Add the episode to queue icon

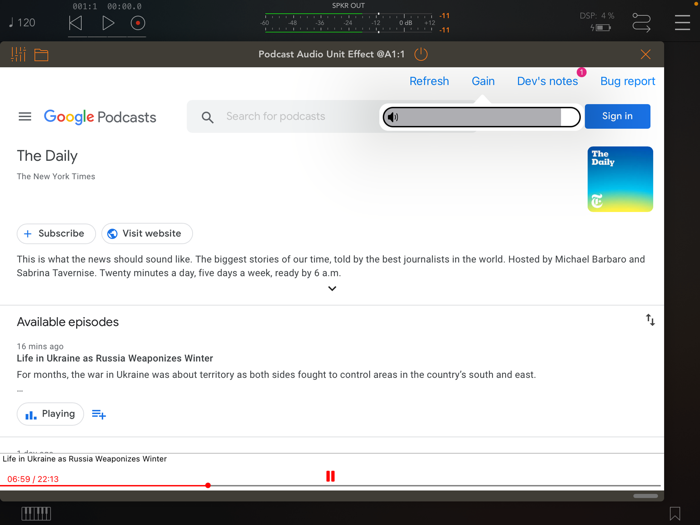tap(99, 415)
